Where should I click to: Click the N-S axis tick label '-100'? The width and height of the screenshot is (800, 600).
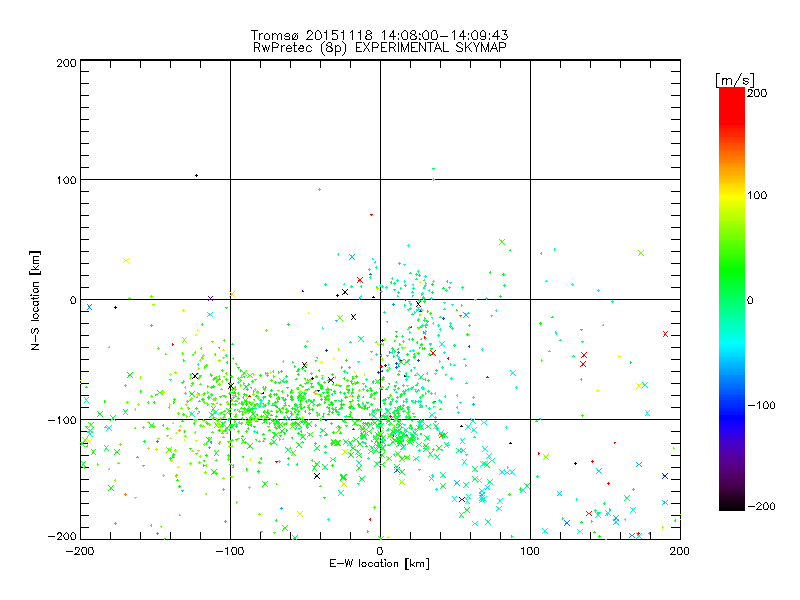(62, 420)
